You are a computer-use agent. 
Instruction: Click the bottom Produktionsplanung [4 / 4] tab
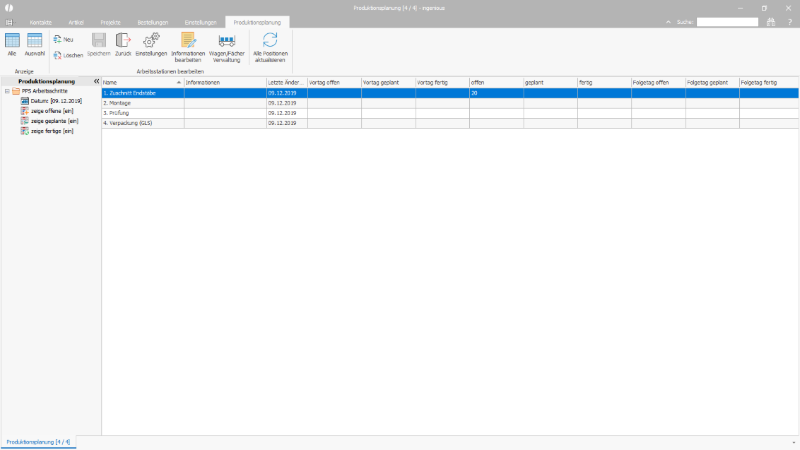(38, 442)
